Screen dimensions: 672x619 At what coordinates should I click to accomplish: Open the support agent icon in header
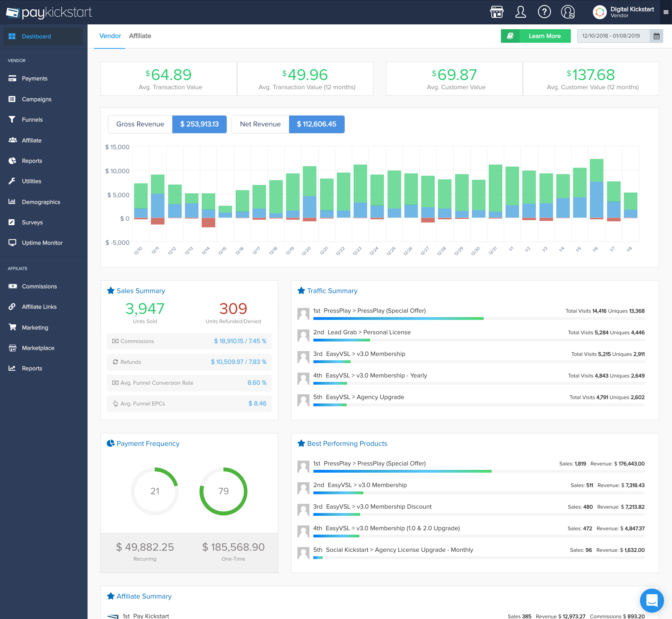coord(568,12)
